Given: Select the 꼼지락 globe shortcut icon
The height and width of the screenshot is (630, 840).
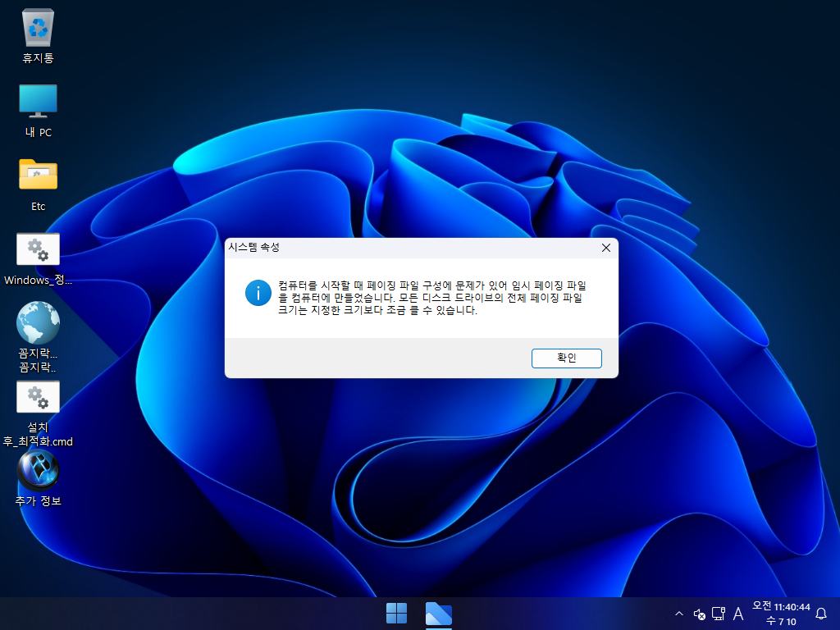Looking at the screenshot, I should [x=38, y=336].
